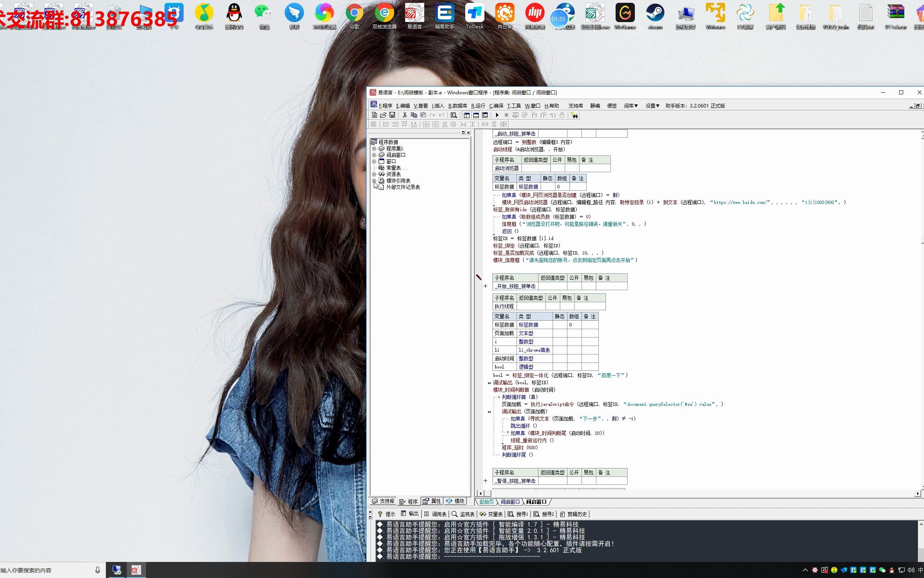Click 便签 button in menu bar
The width and height of the screenshot is (924, 578).
612,106
